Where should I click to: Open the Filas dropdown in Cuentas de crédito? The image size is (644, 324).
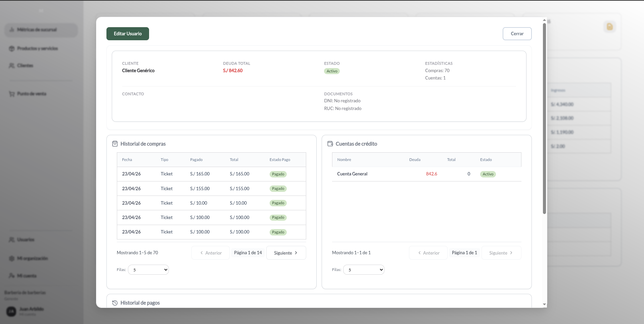tap(364, 269)
